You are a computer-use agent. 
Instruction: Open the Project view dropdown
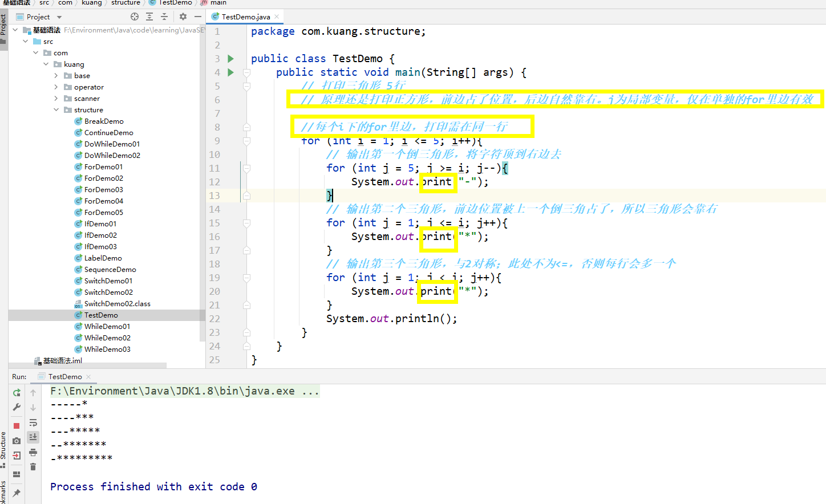(59, 17)
